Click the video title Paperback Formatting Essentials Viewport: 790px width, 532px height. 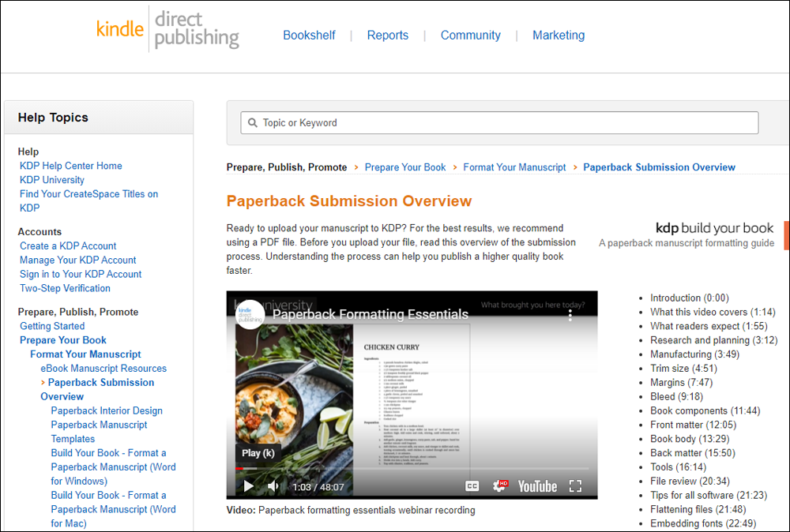pyautogui.click(x=371, y=315)
